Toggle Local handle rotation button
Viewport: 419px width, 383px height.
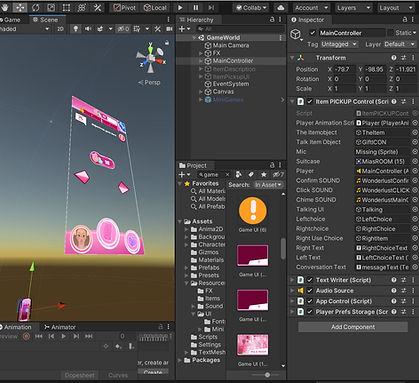pyautogui.click(x=155, y=7)
